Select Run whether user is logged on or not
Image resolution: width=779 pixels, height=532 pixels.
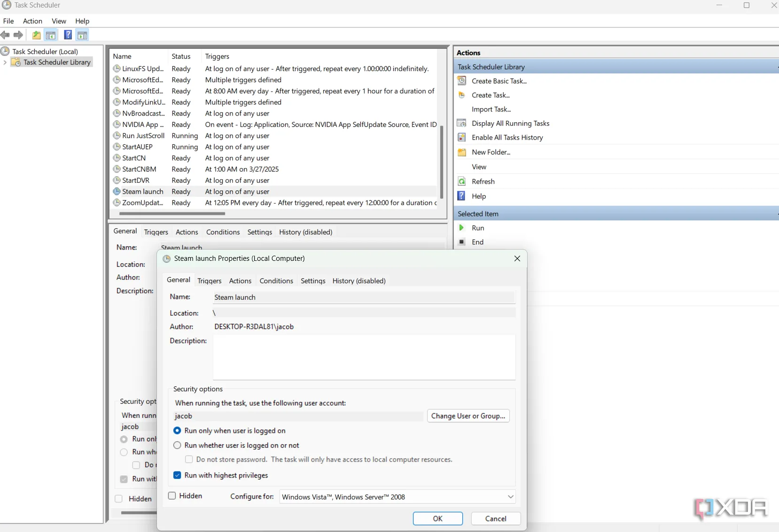click(177, 445)
